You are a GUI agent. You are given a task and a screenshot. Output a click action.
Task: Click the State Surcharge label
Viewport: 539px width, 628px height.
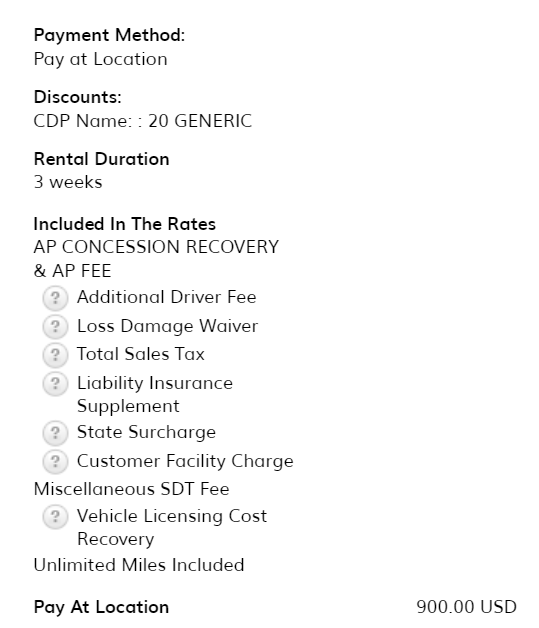pyautogui.click(x=146, y=432)
